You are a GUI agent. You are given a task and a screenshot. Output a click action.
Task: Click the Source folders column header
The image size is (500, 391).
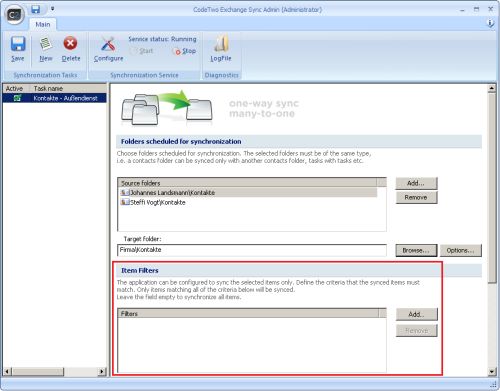(x=248, y=183)
